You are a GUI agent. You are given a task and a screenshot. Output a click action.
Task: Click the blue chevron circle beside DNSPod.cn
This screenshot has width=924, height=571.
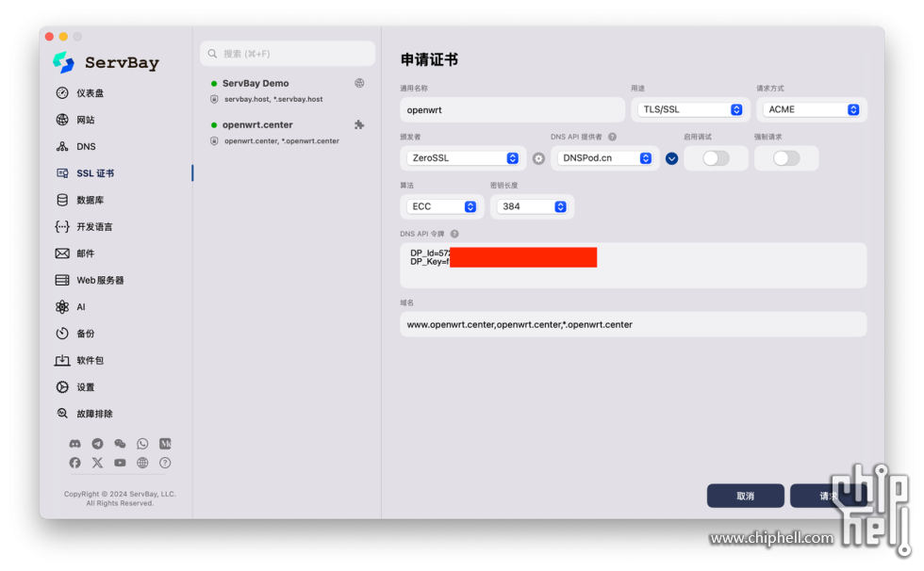671,158
